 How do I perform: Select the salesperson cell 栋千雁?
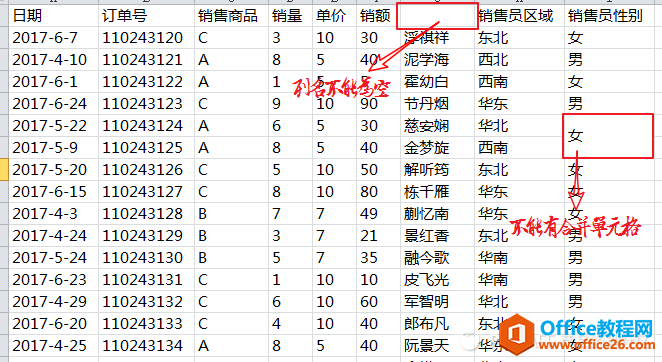coord(437,192)
